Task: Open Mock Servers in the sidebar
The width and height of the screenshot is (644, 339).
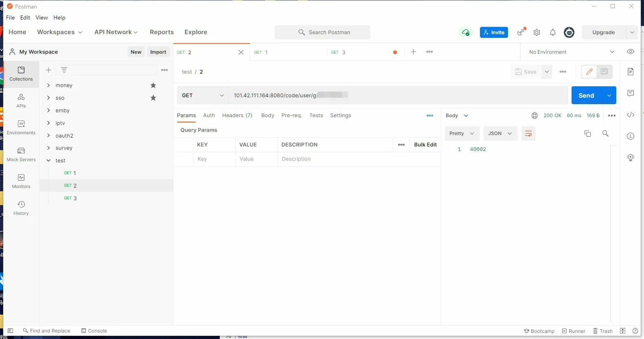Action: [21, 154]
